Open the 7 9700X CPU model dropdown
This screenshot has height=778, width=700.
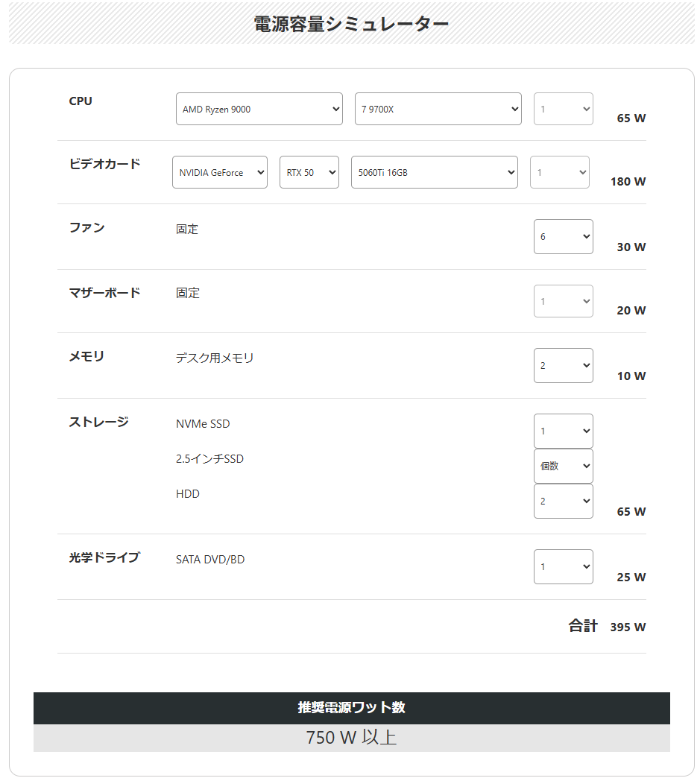click(438, 109)
